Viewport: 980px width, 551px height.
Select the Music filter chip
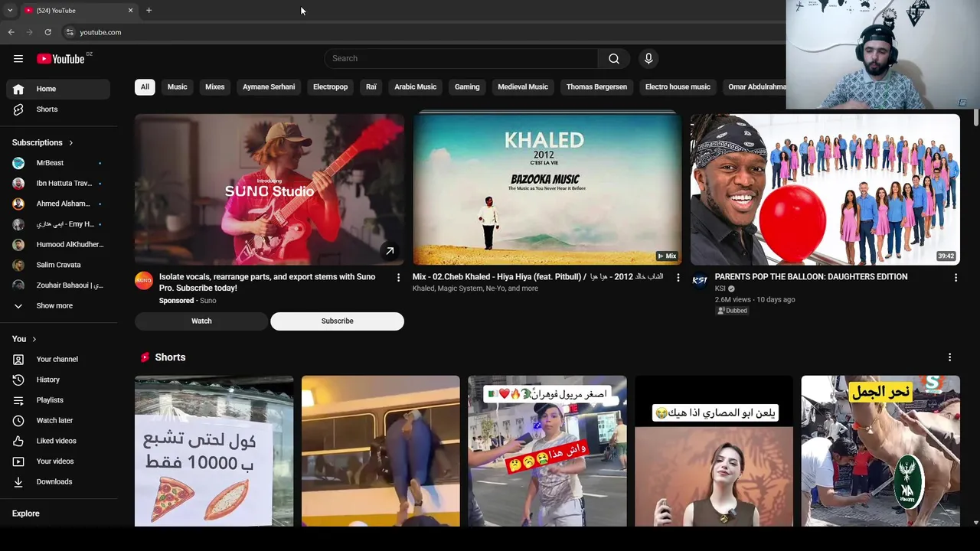tap(177, 87)
